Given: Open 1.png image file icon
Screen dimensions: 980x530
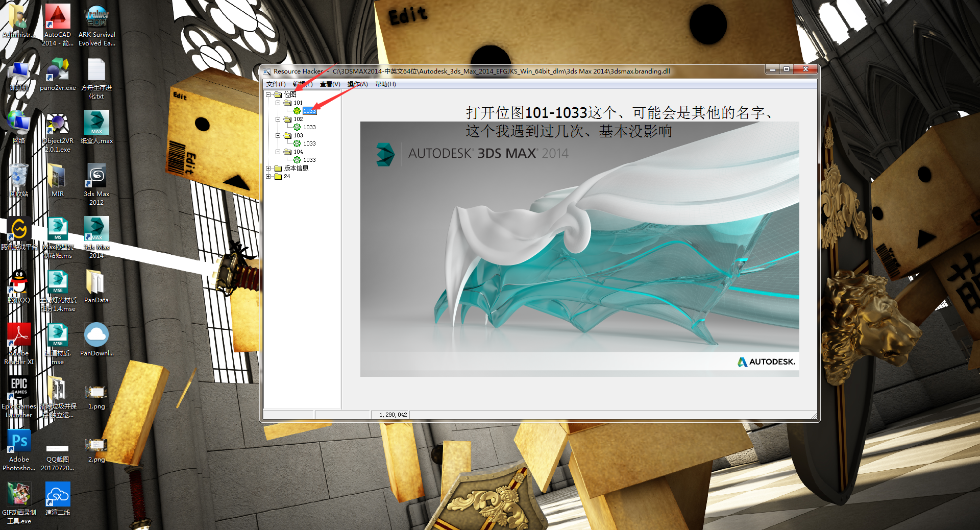Looking at the screenshot, I should 96,397.
